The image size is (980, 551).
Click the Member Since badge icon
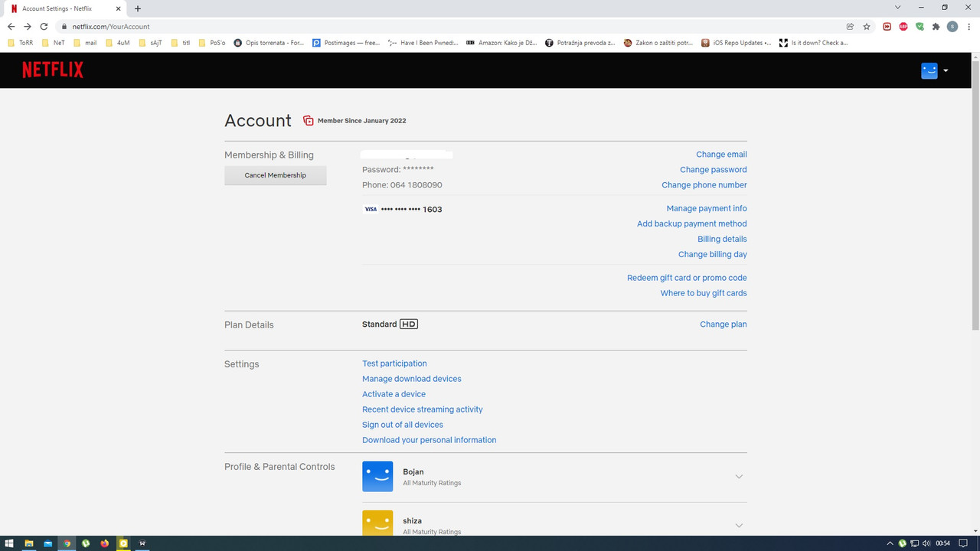pos(309,121)
